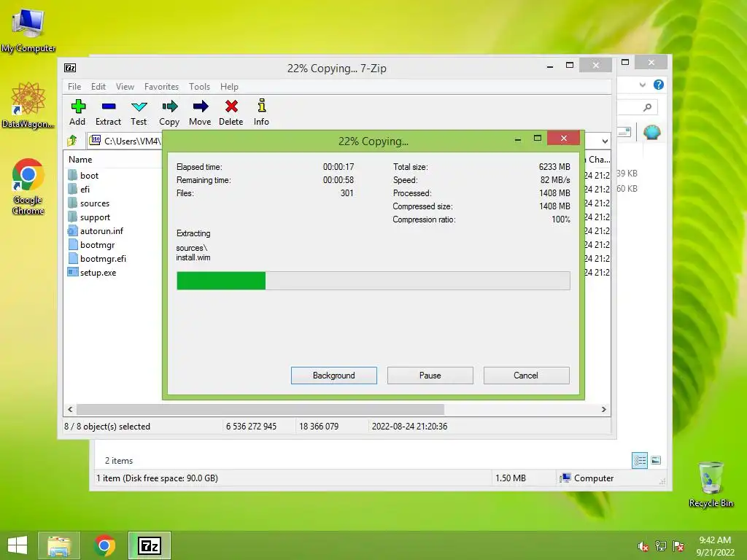Open Chrome from the taskbar
This screenshot has height=560, width=747.
[x=104, y=545]
